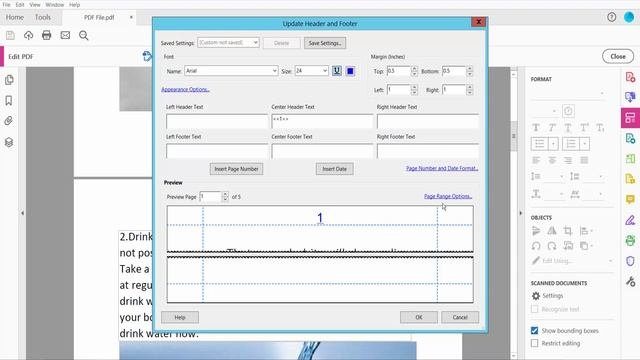Switch to the Home tab
Screen dimensions: 640x360
click(x=15, y=17)
